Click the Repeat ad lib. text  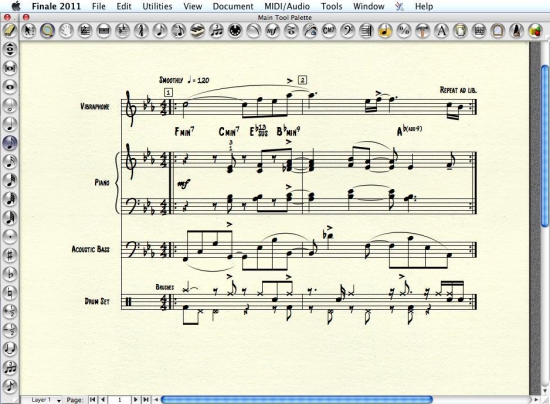click(458, 90)
